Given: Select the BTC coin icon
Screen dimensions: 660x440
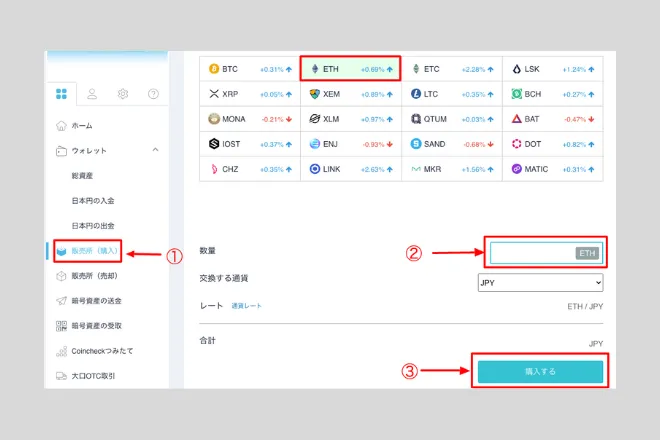Looking at the screenshot, I should [x=214, y=69].
